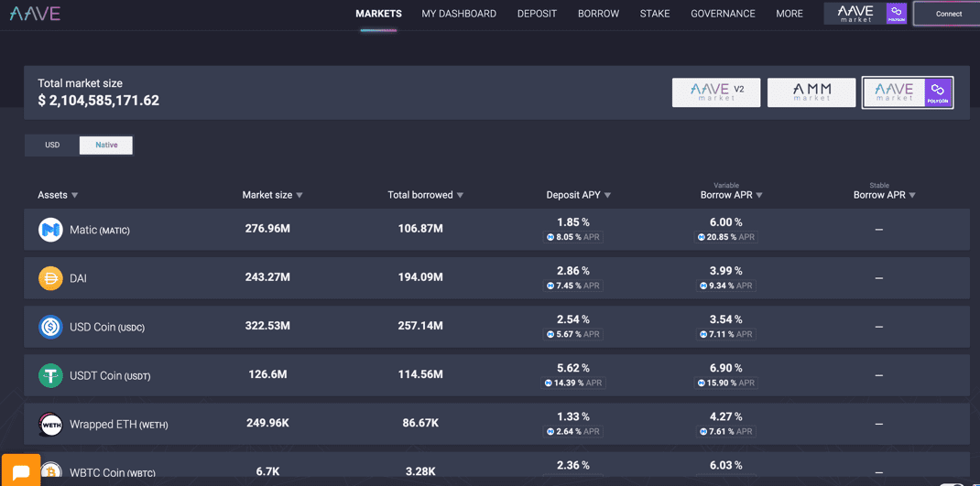Open the orange chat support widget
The height and width of the screenshot is (486, 980).
click(x=21, y=470)
